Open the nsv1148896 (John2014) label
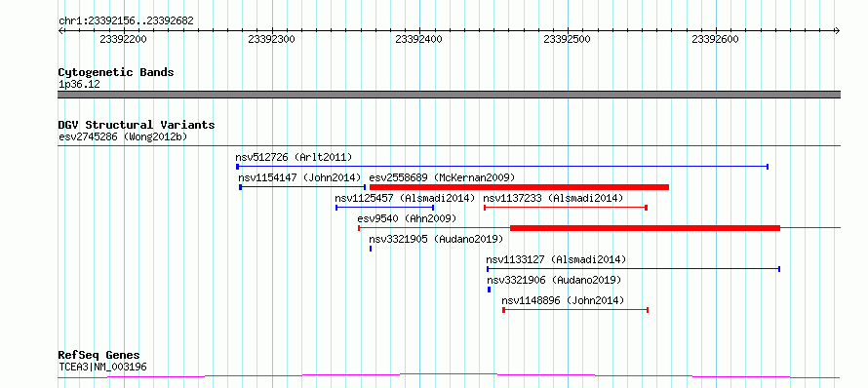The width and height of the screenshot is (868, 388). pos(563,300)
